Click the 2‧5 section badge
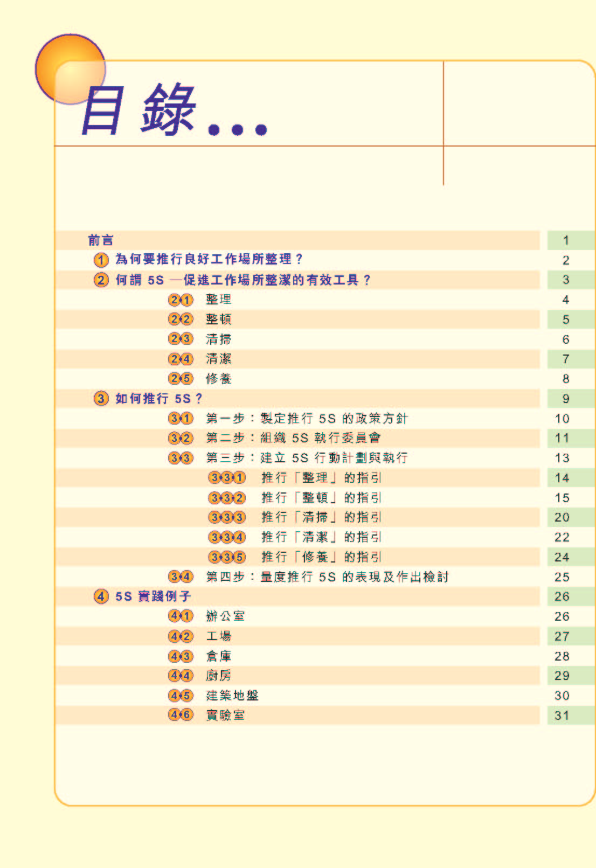 tap(181, 379)
